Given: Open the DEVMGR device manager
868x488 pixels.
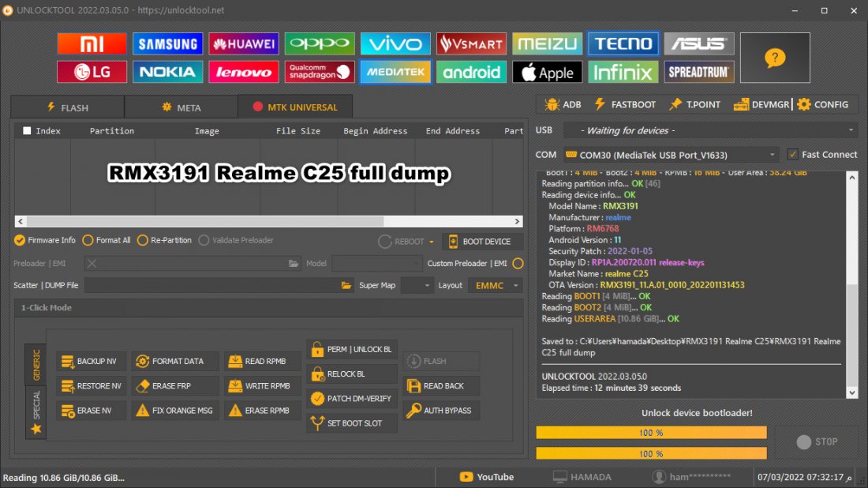Looking at the screenshot, I should pyautogui.click(x=761, y=105).
